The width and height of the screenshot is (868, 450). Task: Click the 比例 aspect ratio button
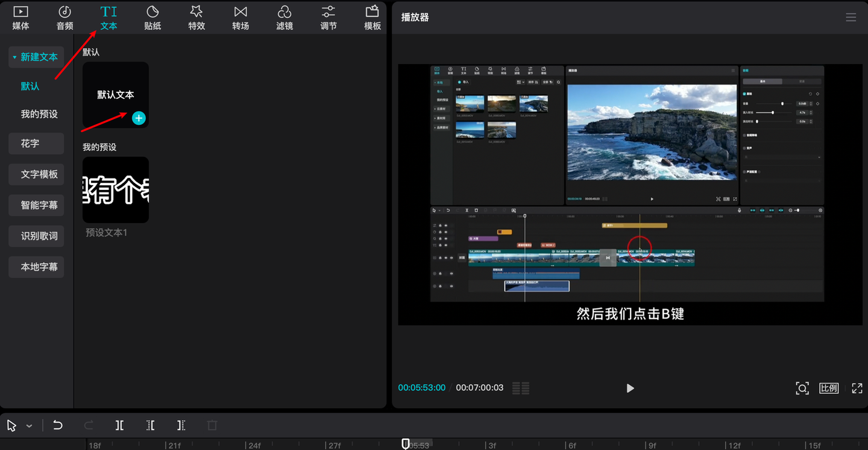coord(829,388)
